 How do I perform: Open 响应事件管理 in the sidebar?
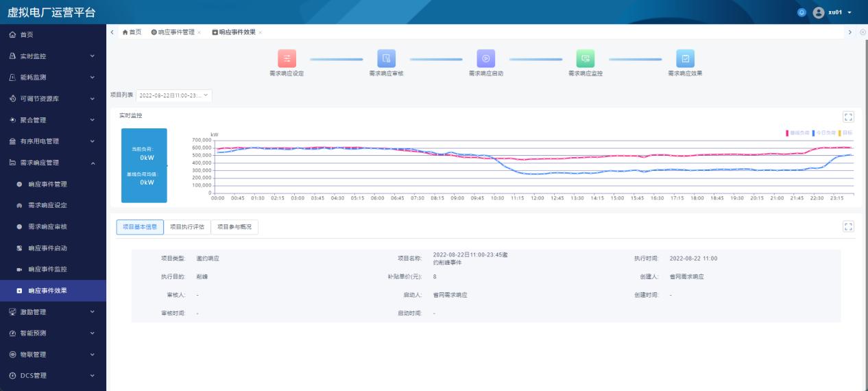[53, 184]
